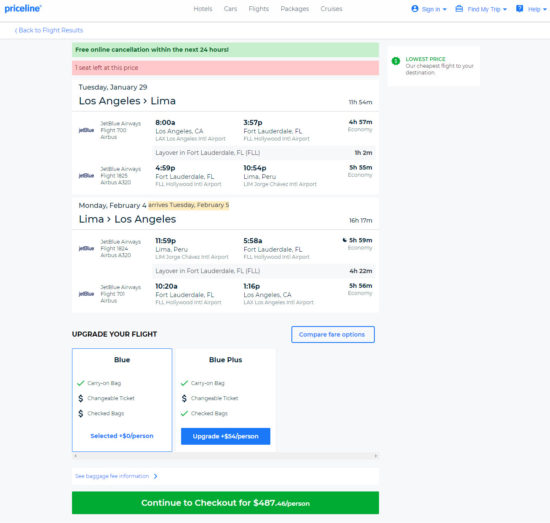Click chevron next to baggage fee information
Image resolution: width=550 pixels, height=523 pixels.
[155, 476]
